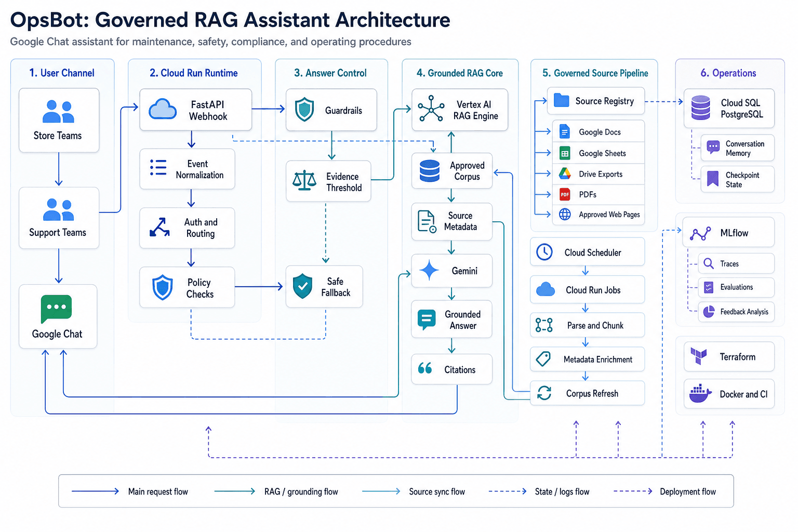Click the 'Event Normalization' label text
This screenshot has height=532, width=798.
[199, 169]
